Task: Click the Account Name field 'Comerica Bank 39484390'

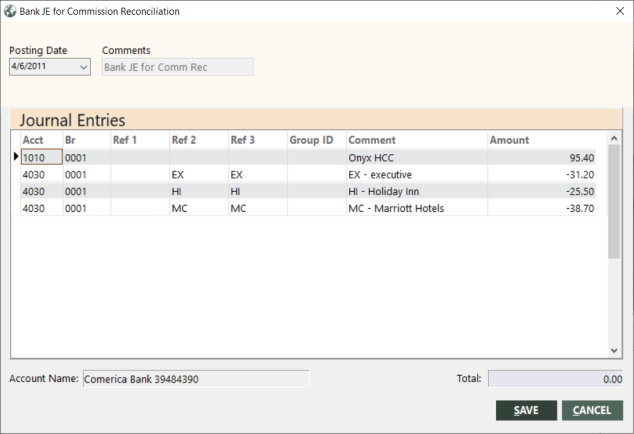Action: pyautogui.click(x=196, y=379)
